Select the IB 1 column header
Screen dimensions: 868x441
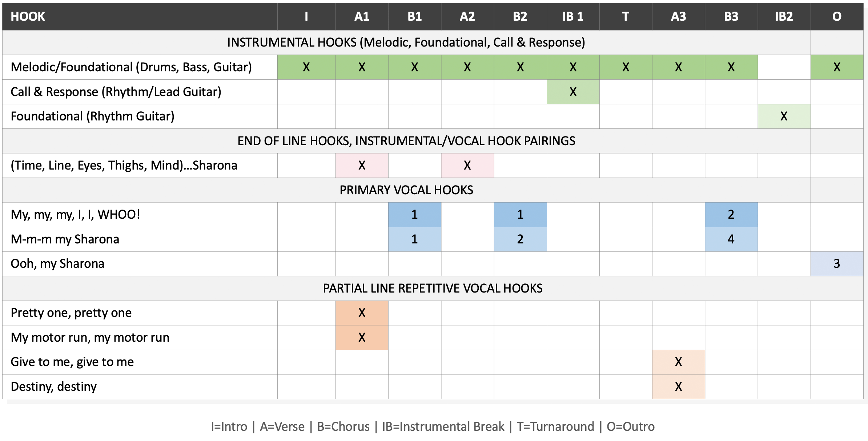pos(572,17)
